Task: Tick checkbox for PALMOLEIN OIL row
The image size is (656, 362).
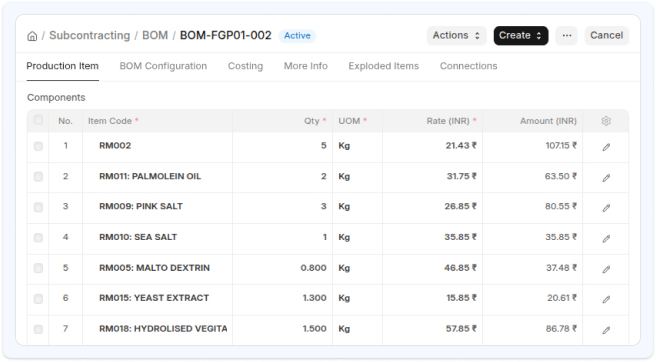Action: coord(38,177)
